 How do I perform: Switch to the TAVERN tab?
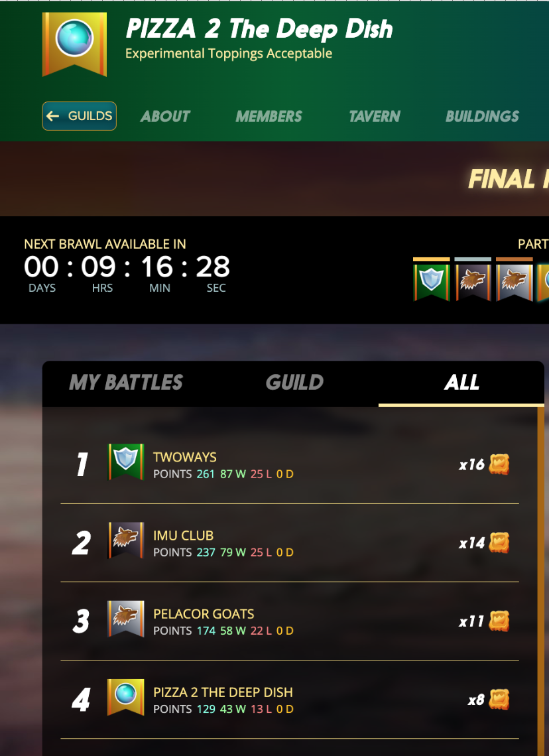pyautogui.click(x=375, y=116)
